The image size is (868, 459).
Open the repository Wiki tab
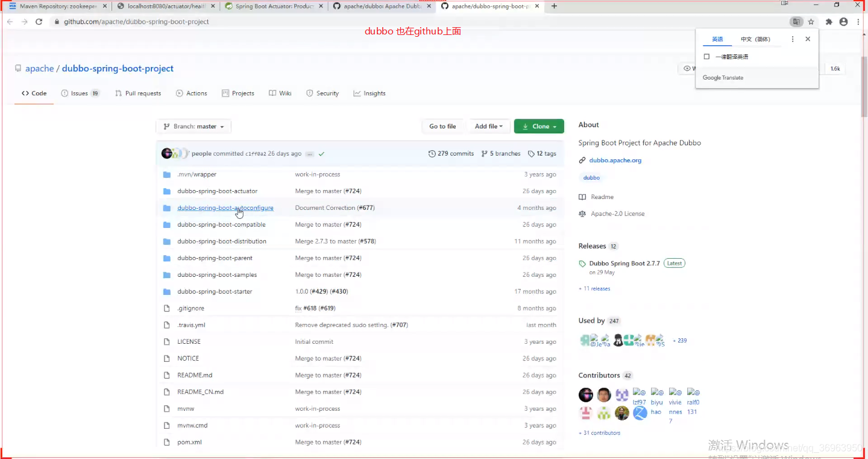coord(280,93)
